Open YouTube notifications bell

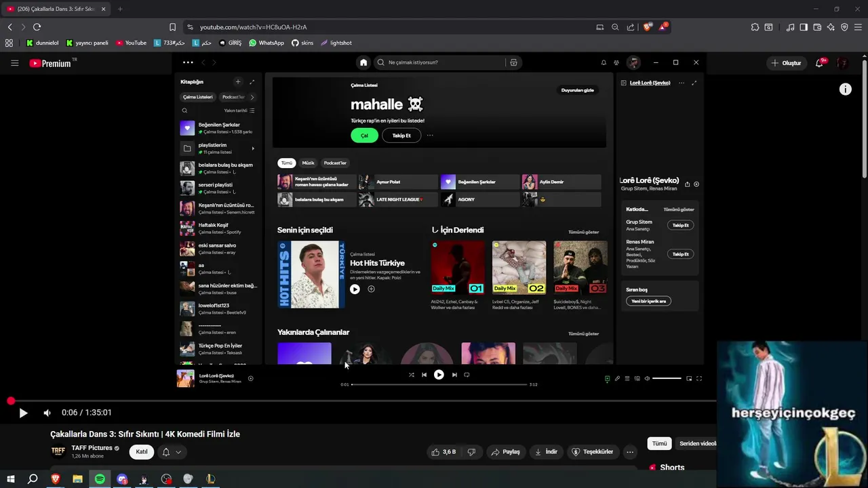point(819,63)
